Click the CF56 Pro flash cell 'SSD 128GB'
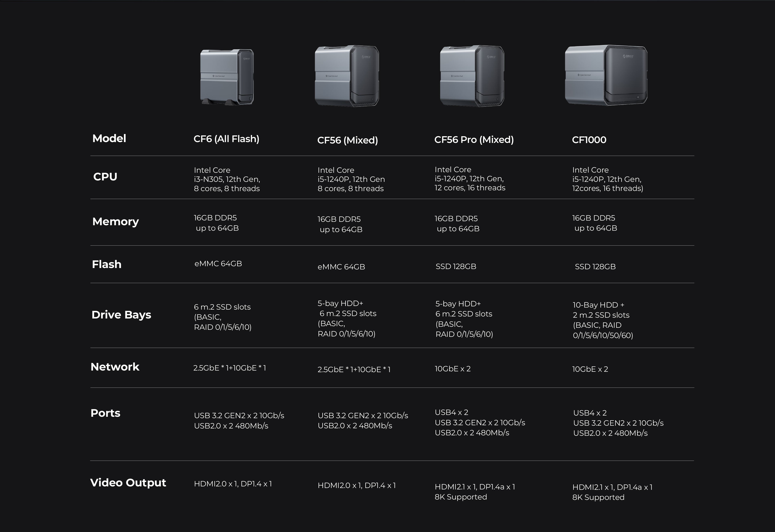Viewport: 775px width, 532px height. 456,266
